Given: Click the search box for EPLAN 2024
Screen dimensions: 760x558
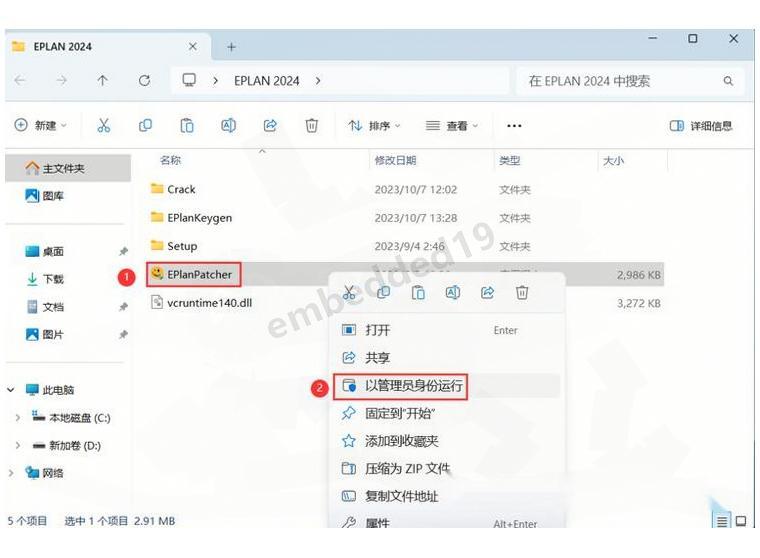Looking at the screenshot, I should pos(628,81).
